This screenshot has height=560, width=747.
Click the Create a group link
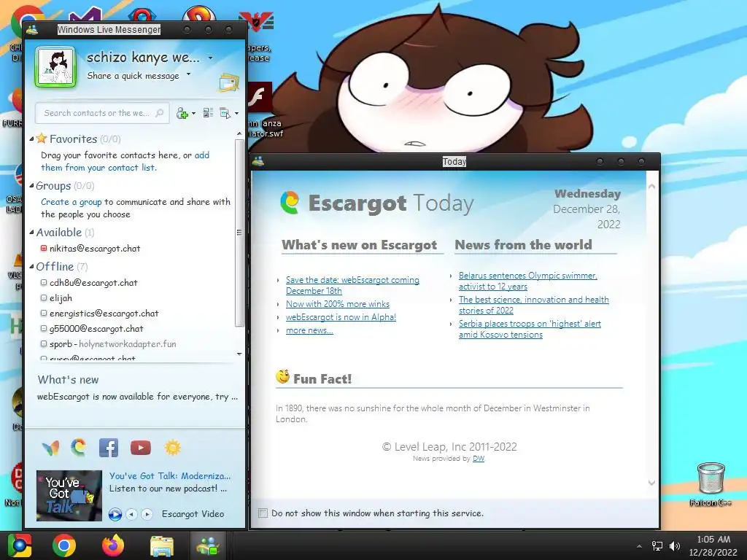pyautogui.click(x=71, y=202)
